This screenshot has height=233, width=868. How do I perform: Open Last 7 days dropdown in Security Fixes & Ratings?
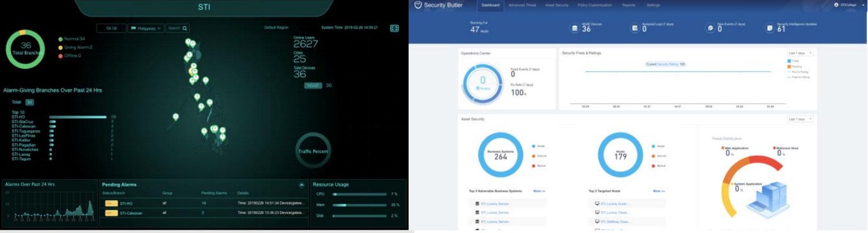point(800,53)
